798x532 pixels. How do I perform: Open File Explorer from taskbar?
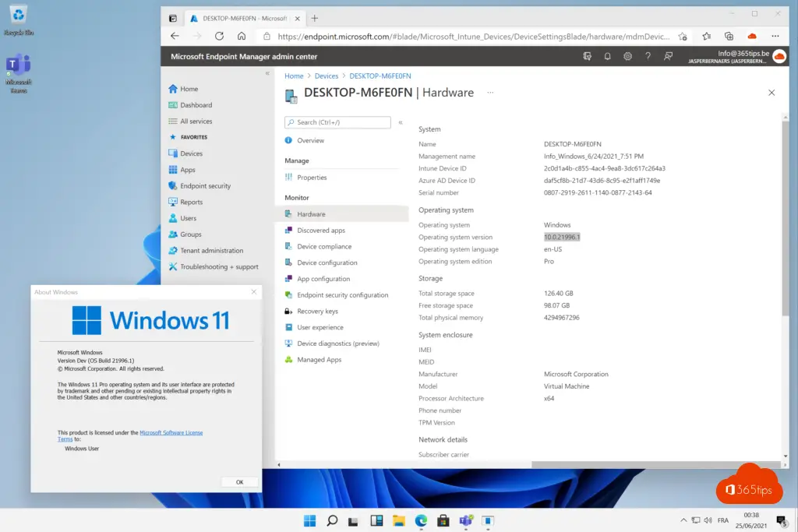tap(398, 521)
